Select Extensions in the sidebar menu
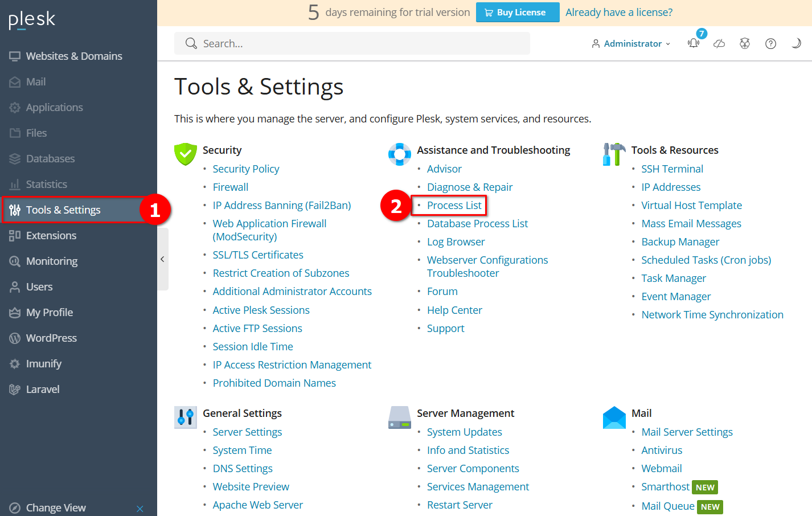Screen dimensions: 812x516 point(51,236)
